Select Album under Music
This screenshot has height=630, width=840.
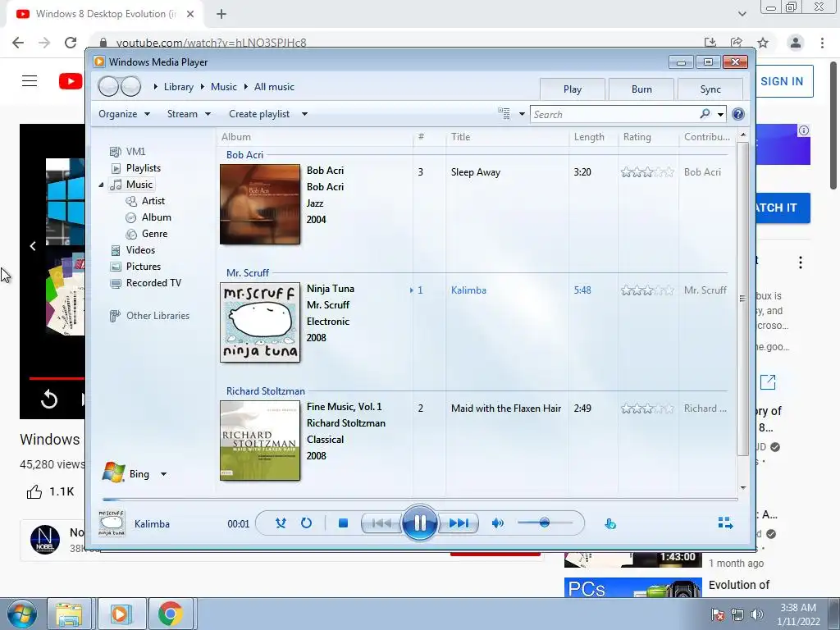pos(148,217)
